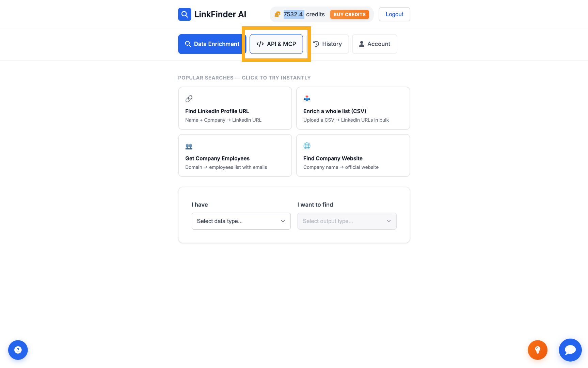Open the help question mark button

pos(18,350)
